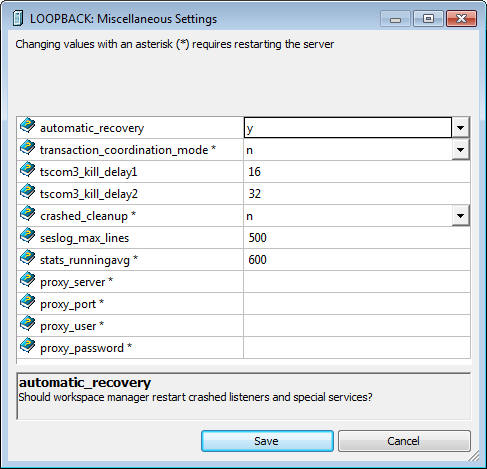487x469 pixels.
Task: Click the LOOPBACK window title icon
Action: pyautogui.click(x=18, y=18)
